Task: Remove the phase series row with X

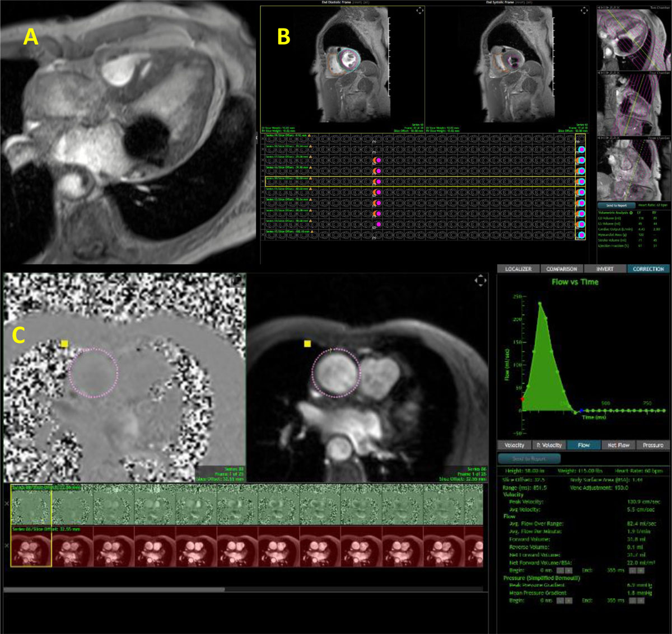Action: click(7, 504)
